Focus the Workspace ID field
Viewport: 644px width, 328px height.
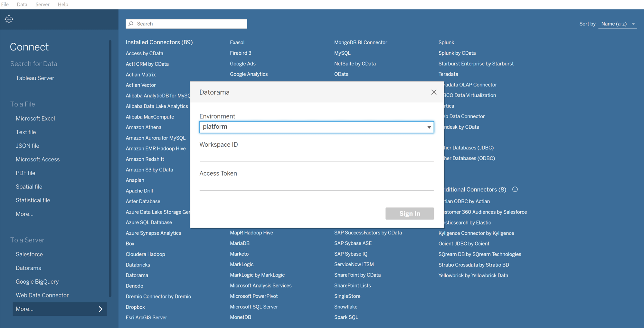tap(317, 156)
